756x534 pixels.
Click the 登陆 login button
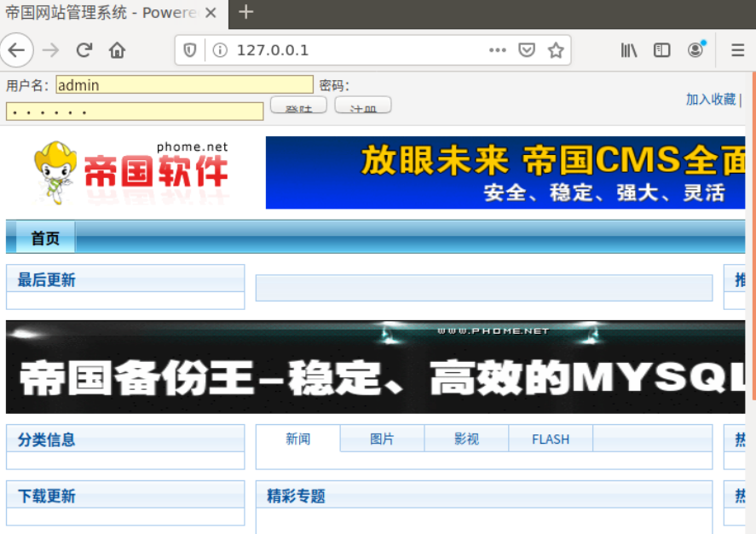pyautogui.click(x=297, y=106)
